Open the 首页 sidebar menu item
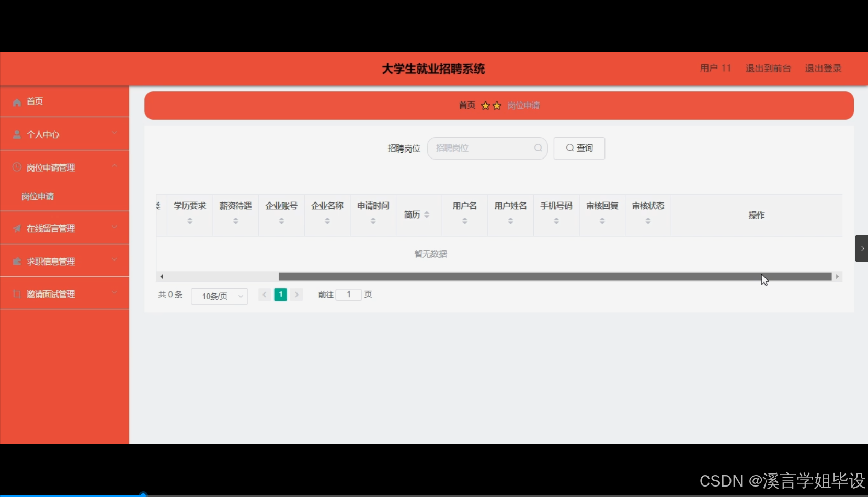868x497 pixels. [64, 101]
